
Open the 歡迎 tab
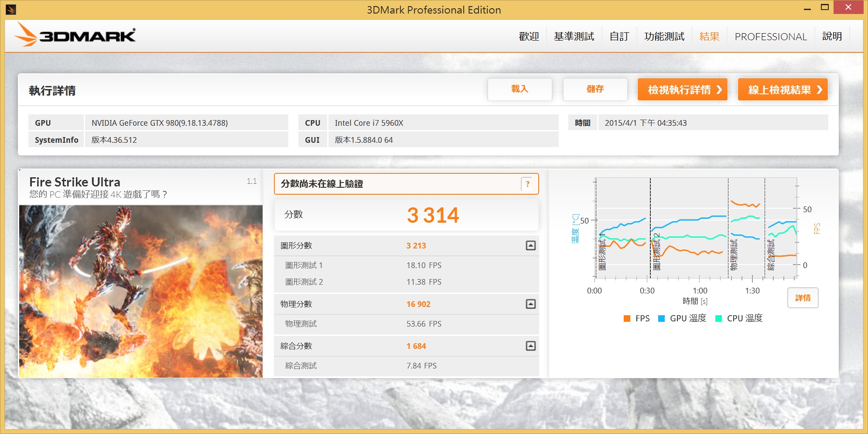tap(529, 36)
